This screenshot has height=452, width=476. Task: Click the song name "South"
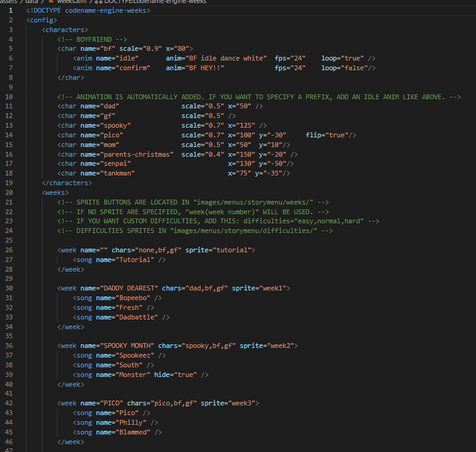coord(129,365)
